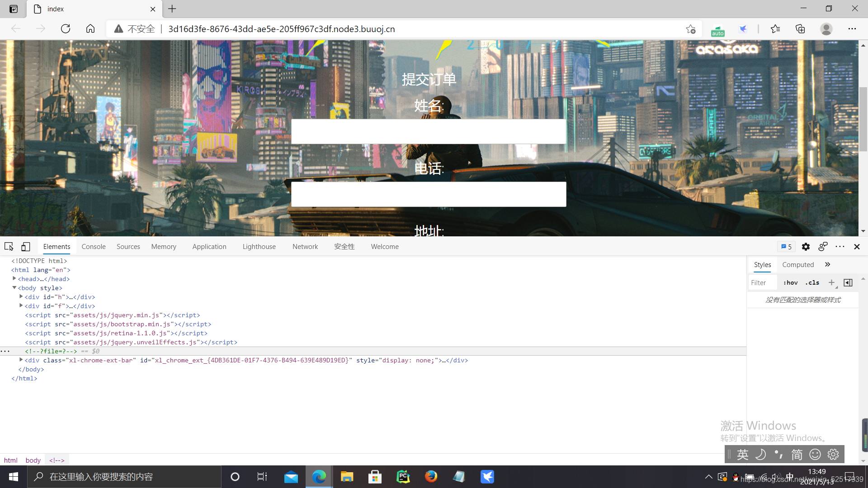The image size is (868, 488).
Task: Add new style rule plus icon
Action: 831,282
